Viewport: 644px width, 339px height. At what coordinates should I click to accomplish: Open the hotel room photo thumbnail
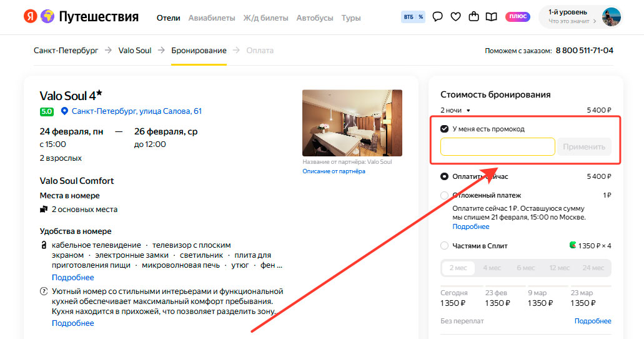[x=352, y=123]
